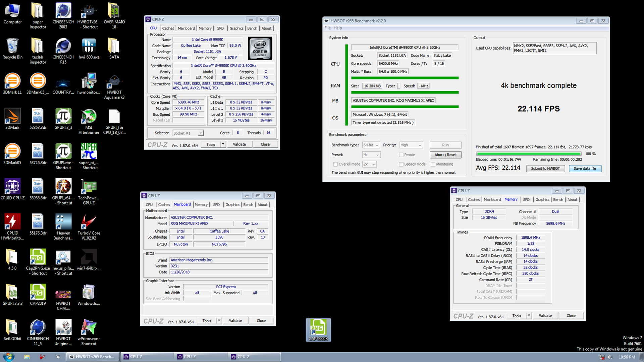The width and height of the screenshot is (644, 362).
Task: Open the hwmonitor shortcut icon
Action: click(89, 84)
